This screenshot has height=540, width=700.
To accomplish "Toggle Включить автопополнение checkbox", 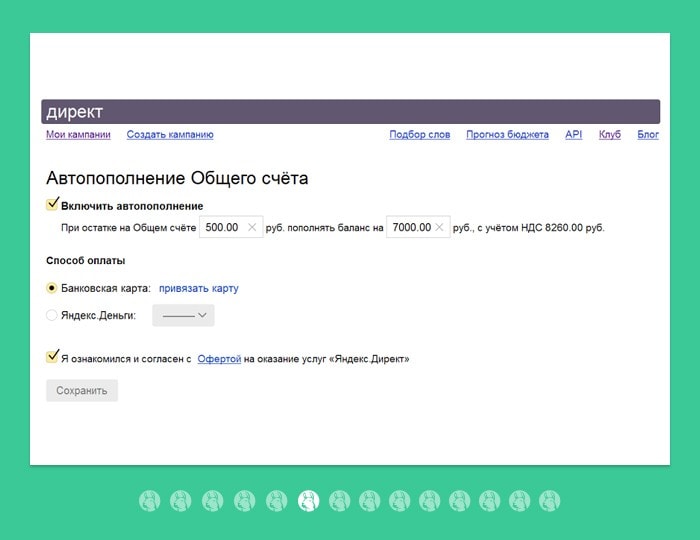I will point(52,204).
